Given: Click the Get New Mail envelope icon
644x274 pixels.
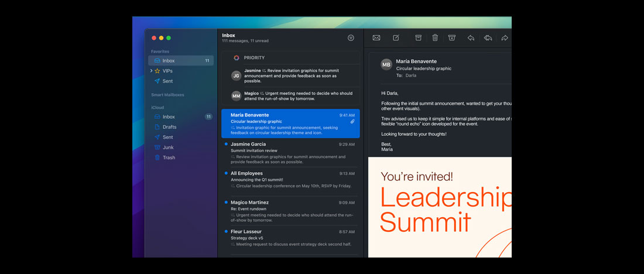Looking at the screenshot, I should (376, 38).
